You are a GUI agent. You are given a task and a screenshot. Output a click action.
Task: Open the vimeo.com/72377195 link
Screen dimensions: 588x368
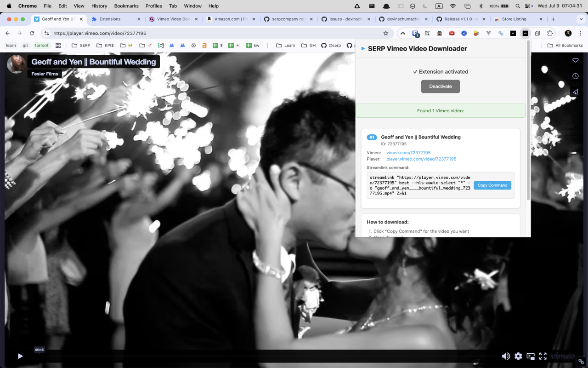pos(408,153)
